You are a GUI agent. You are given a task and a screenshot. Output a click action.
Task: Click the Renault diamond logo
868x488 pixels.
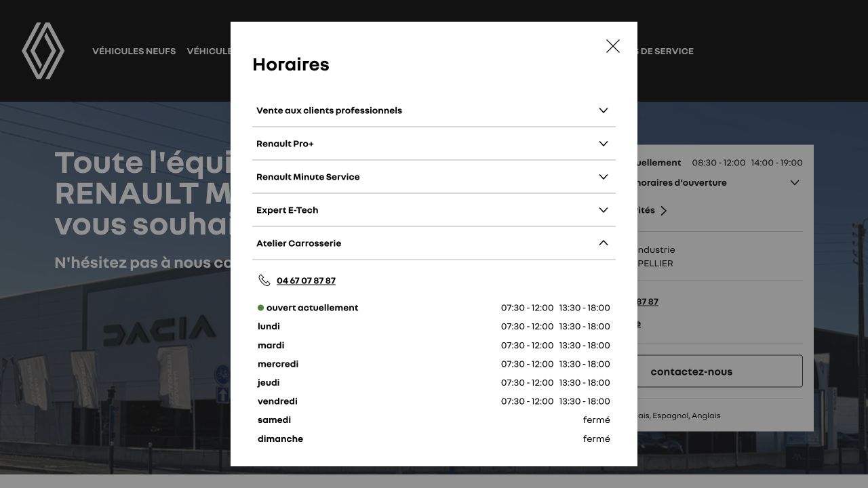click(43, 51)
